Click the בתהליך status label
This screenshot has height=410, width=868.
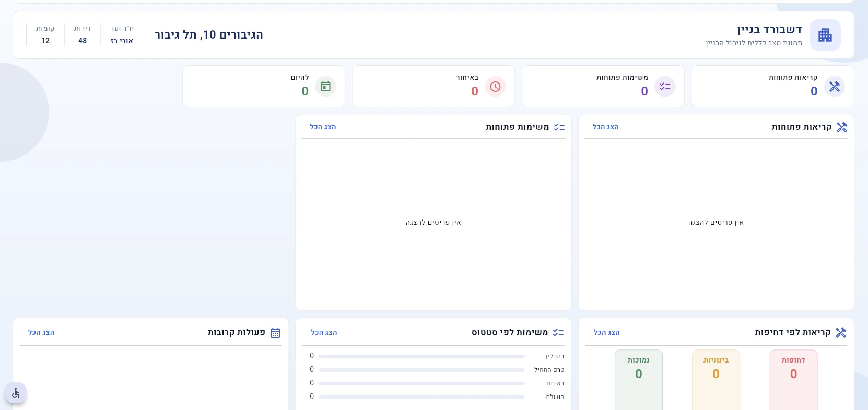pos(555,357)
